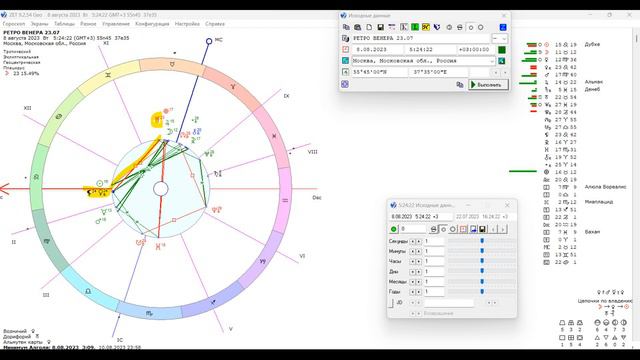Open the Справка menu
The image size is (640, 360).
click(215, 24)
